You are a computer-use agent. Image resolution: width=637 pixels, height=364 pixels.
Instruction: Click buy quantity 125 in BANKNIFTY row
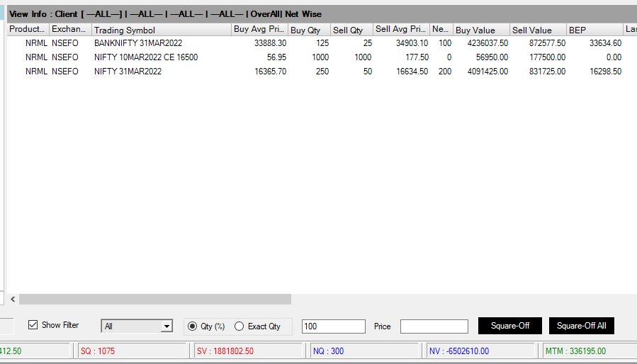(x=322, y=43)
